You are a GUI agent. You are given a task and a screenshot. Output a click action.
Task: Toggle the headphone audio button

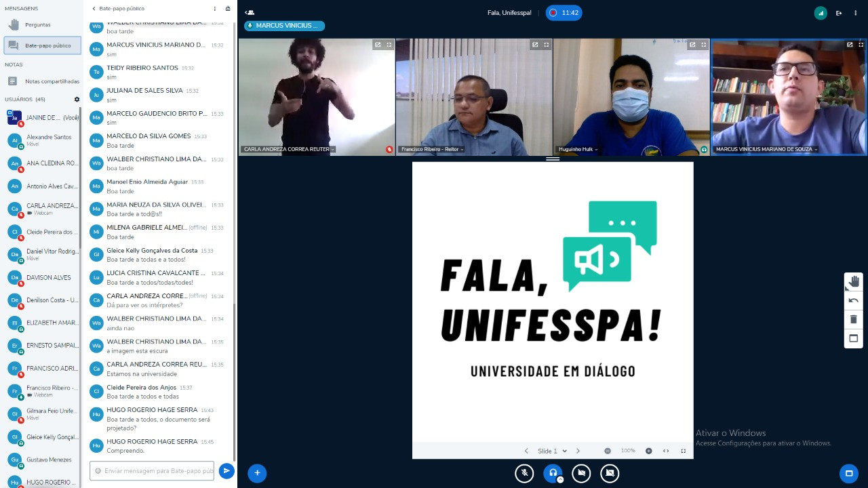tap(553, 473)
